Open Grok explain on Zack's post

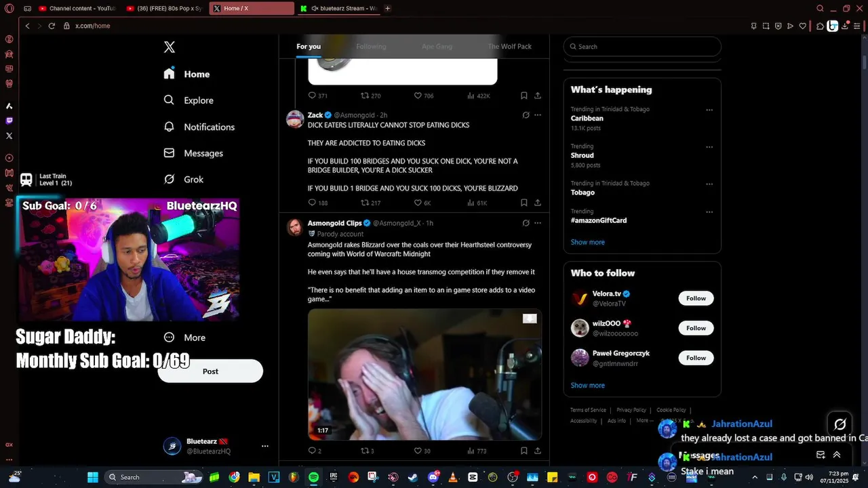(x=526, y=115)
